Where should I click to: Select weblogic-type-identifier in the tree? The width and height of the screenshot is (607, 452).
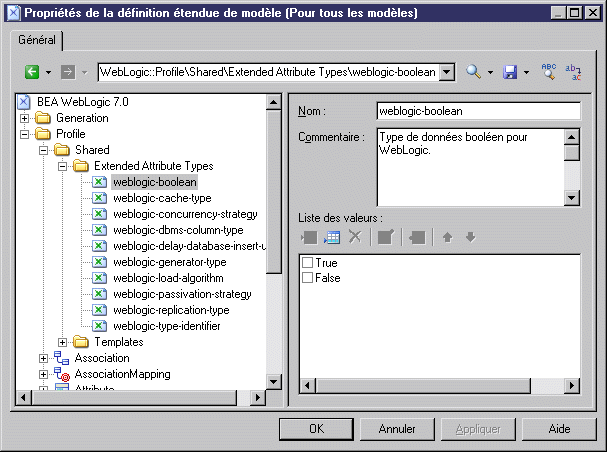[x=166, y=326]
